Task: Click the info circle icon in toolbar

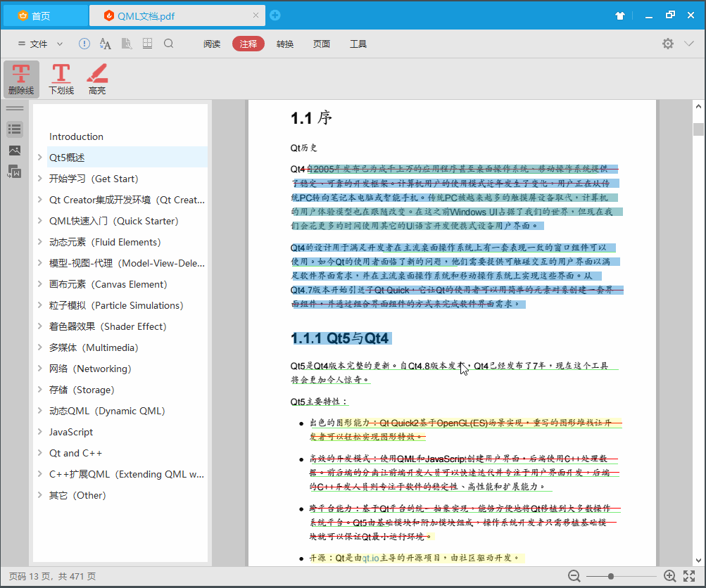Action: point(84,44)
